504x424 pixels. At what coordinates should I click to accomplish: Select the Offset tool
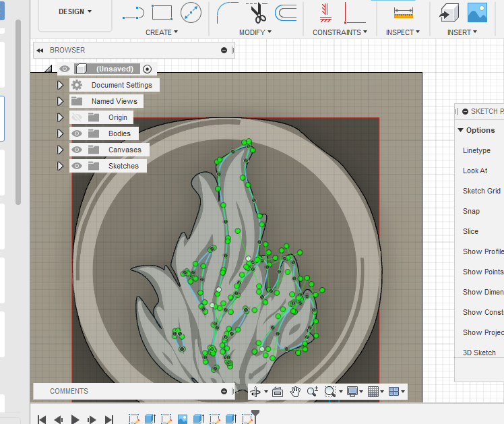pyautogui.click(x=286, y=13)
